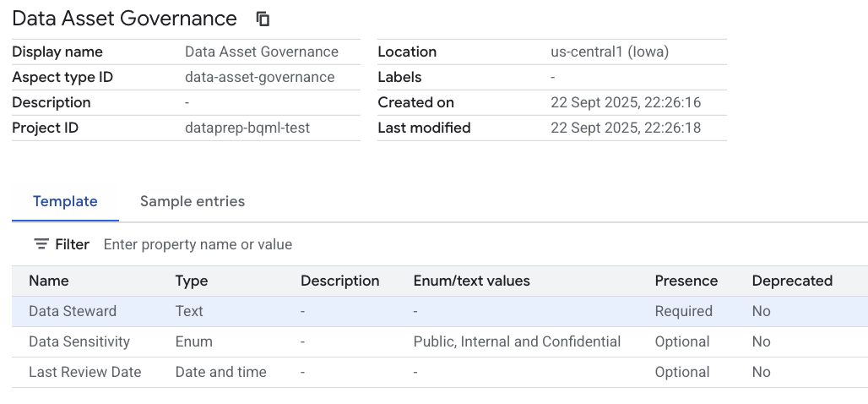Click the Description column header
868x404 pixels.
click(x=339, y=281)
